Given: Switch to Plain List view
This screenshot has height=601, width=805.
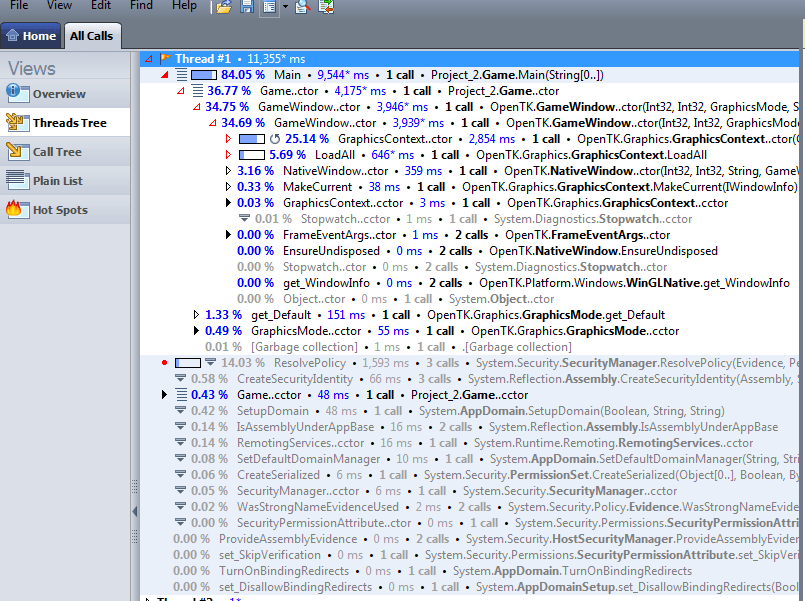Looking at the screenshot, I should pos(57,181).
